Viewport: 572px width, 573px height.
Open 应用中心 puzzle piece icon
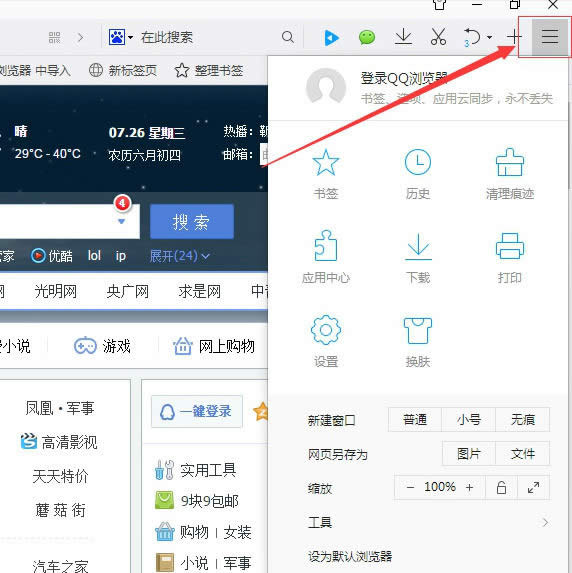pyautogui.click(x=326, y=257)
